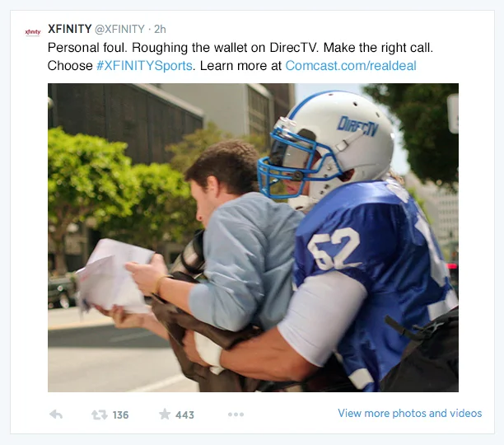This screenshot has width=504, height=445.
Task: Favorite the tweet with the star icon
Action: coord(165,415)
